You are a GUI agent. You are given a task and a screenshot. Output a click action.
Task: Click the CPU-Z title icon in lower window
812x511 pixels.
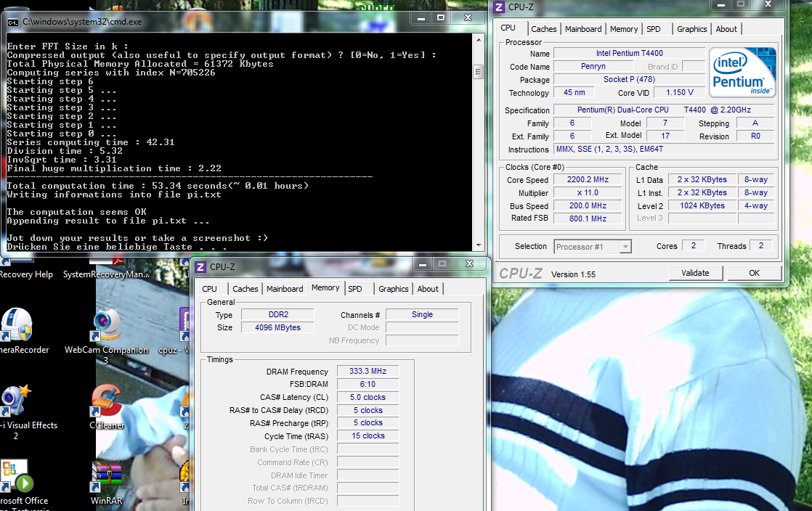(200, 266)
